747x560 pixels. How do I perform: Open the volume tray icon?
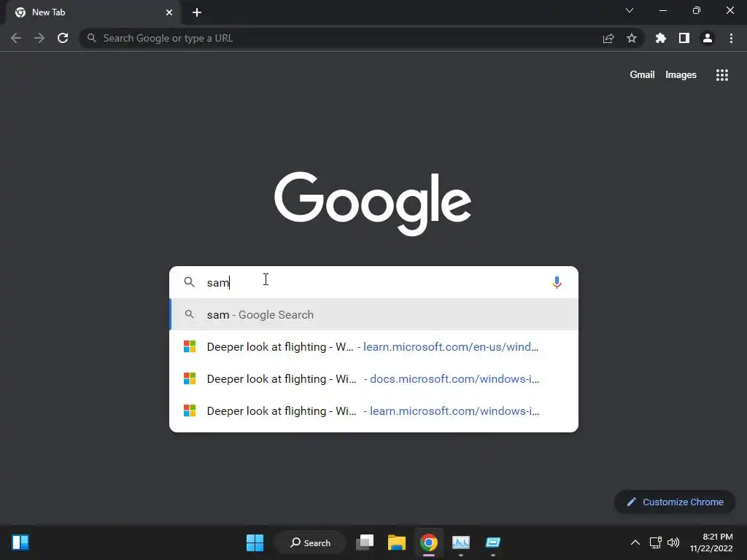(673, 542)
